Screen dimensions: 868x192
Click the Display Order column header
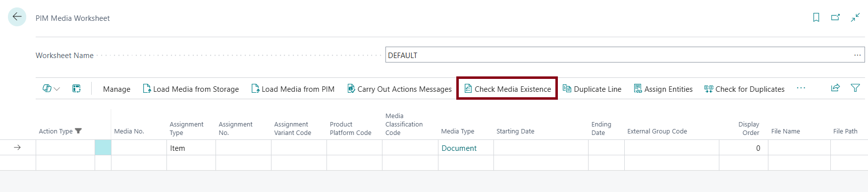pyautogui.click(x=749, y=128)
